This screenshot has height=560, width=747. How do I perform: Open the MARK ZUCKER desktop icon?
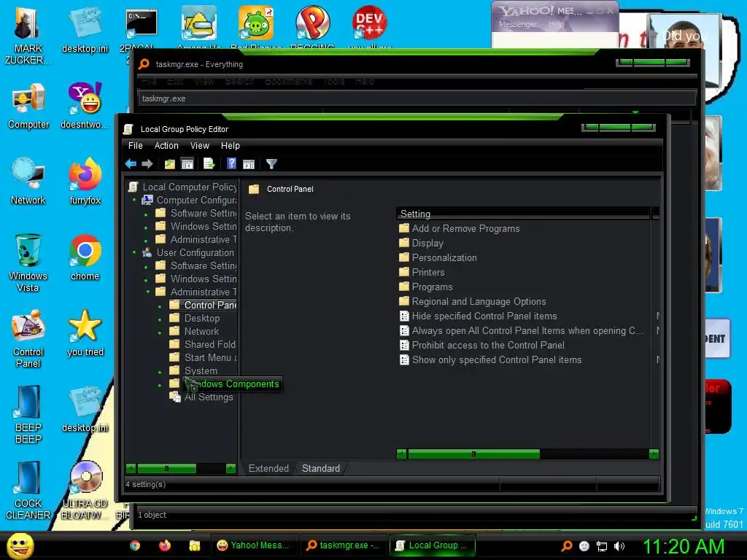[x=28, y=36]
